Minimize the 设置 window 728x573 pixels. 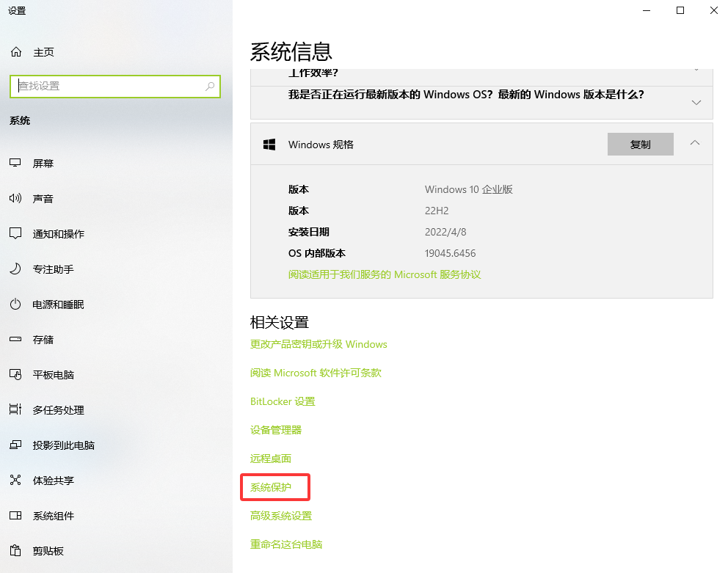pyautogui.click(x=647, y=10)
